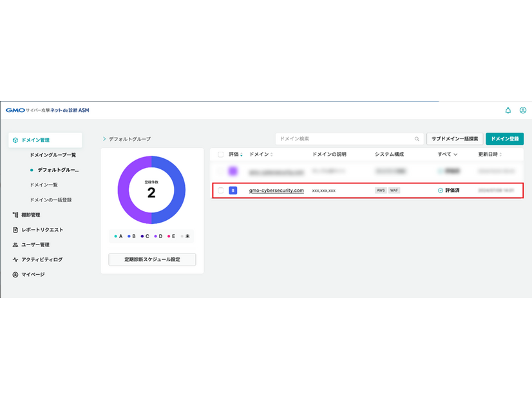Open the gmo-cybersecurity.com domain link

click(x=275, y=190)
